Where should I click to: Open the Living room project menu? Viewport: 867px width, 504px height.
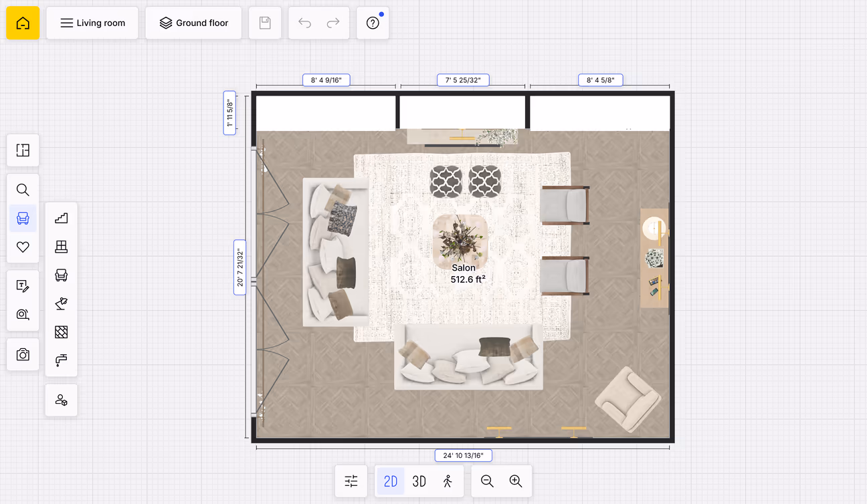(x=92, y=23)
